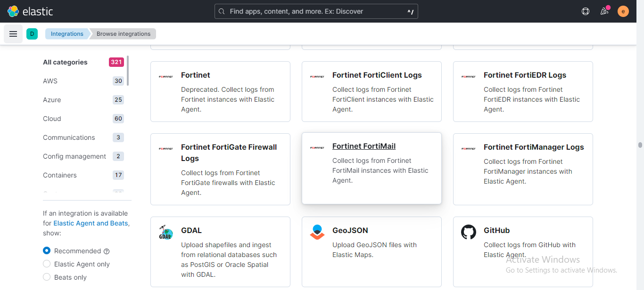Click inside the find apps search field
This screenshot has width=644, height=290.
click(x=316, y=11)
